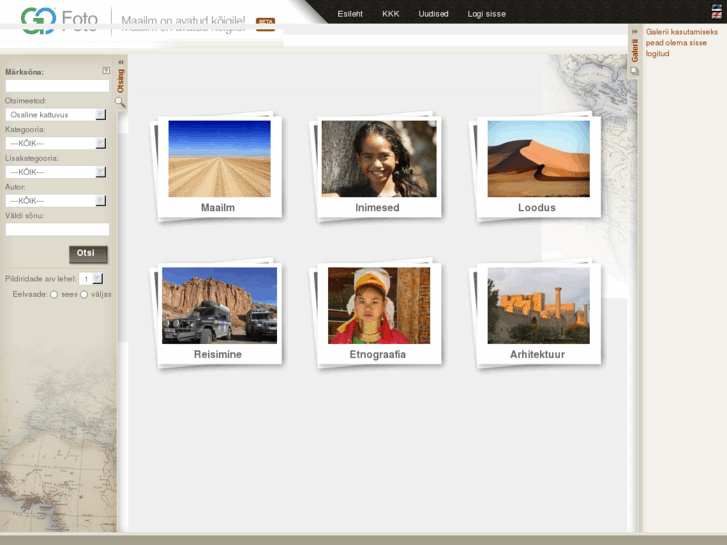Open the Kategooria dropdown
727x545 pixels.
(x=56, y=143)
